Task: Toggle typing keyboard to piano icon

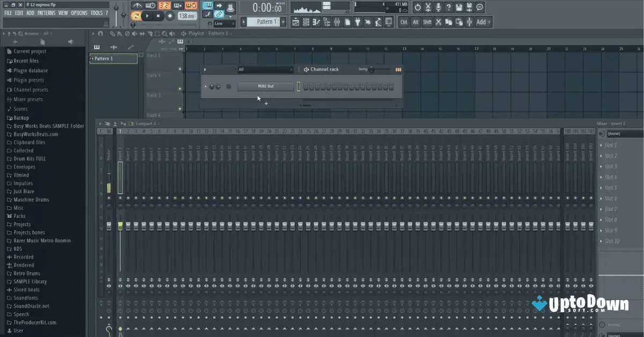Action: point(207,5)
